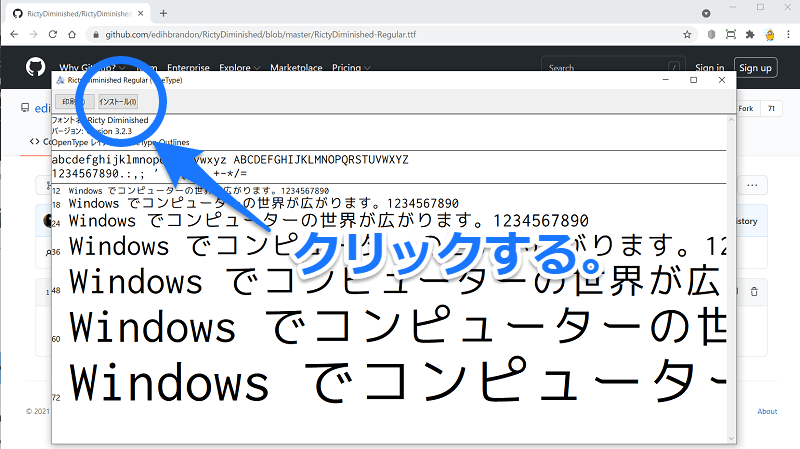Click the Sign in link
Screen dimensions: 800x449
709,68
